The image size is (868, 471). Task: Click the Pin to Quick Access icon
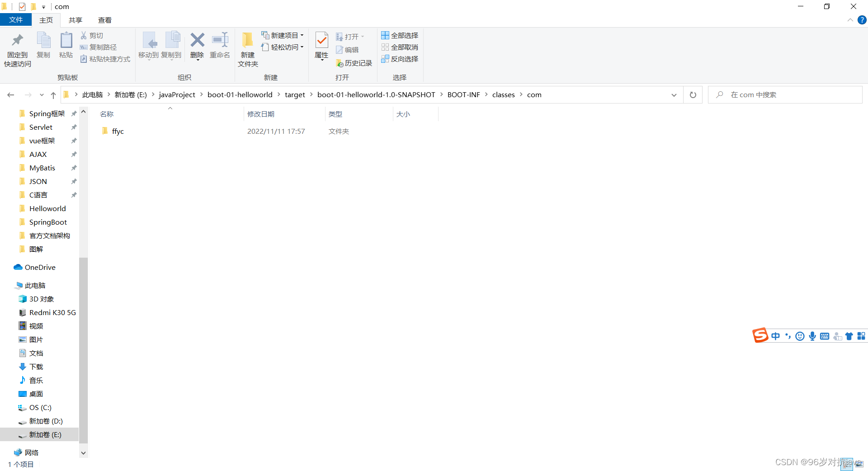(18, 40)
